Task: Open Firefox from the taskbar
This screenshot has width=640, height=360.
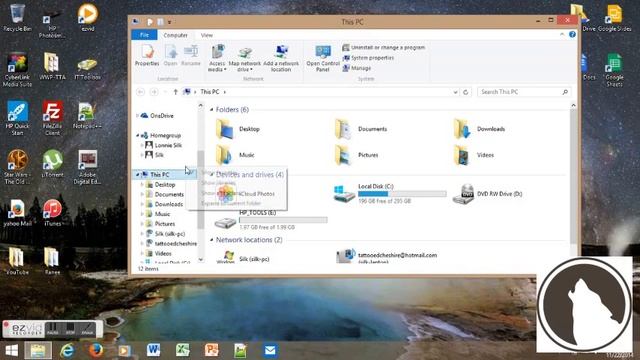Action: pyautogui.click(x=96, y=350)
